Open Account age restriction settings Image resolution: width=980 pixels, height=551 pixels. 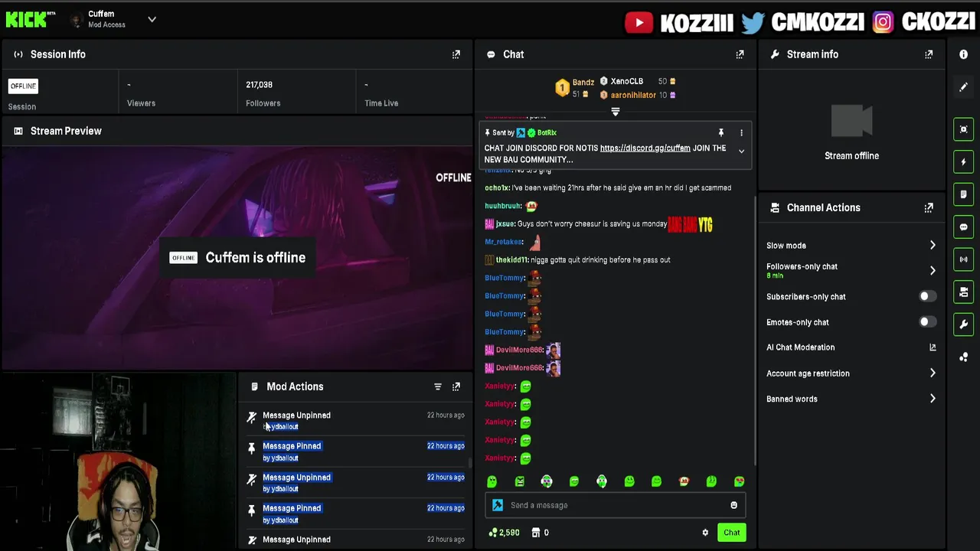(x=851, y=373)
